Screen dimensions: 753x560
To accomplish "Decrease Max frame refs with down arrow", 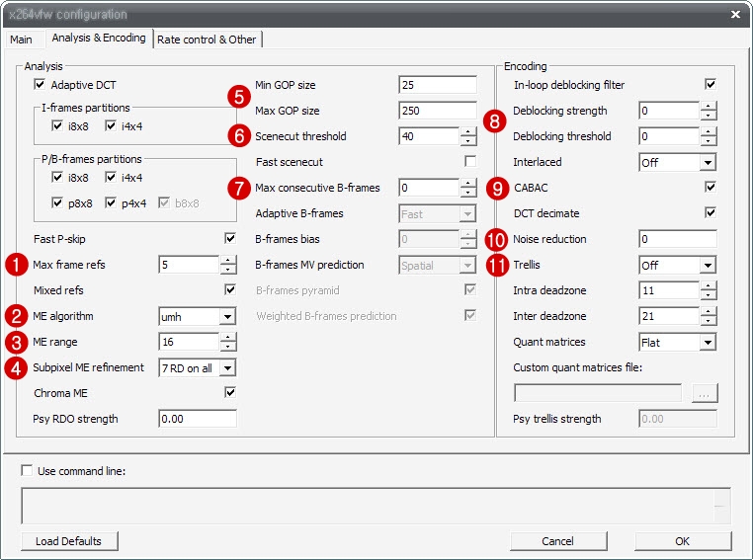I will 228,270.
